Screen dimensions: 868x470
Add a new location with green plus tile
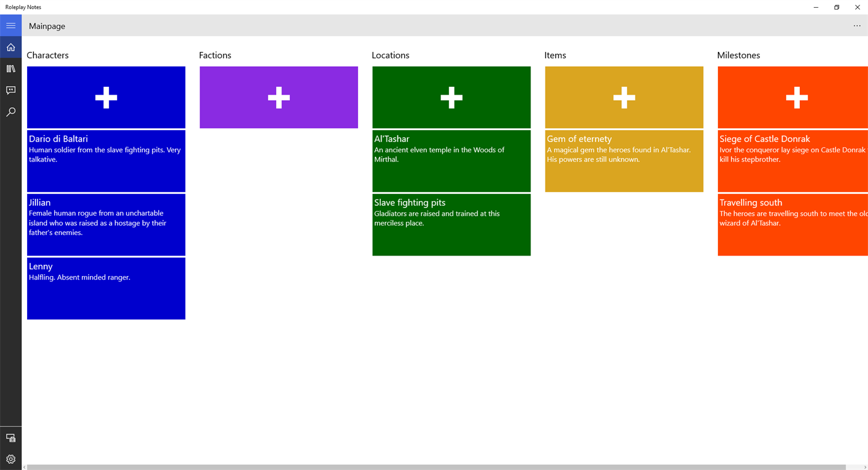pyautogui.click(x=451, y=97)
